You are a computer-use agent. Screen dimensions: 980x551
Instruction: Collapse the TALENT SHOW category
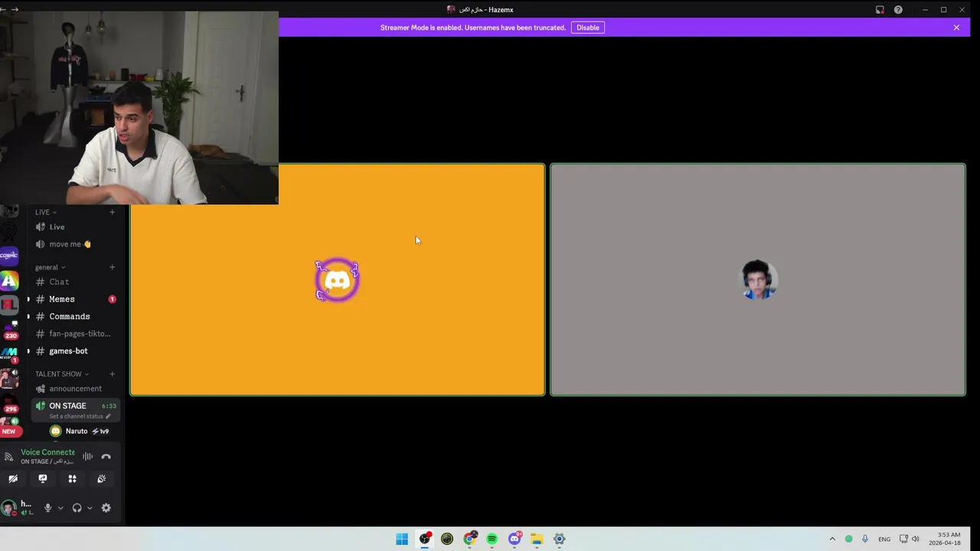point(62,373)
